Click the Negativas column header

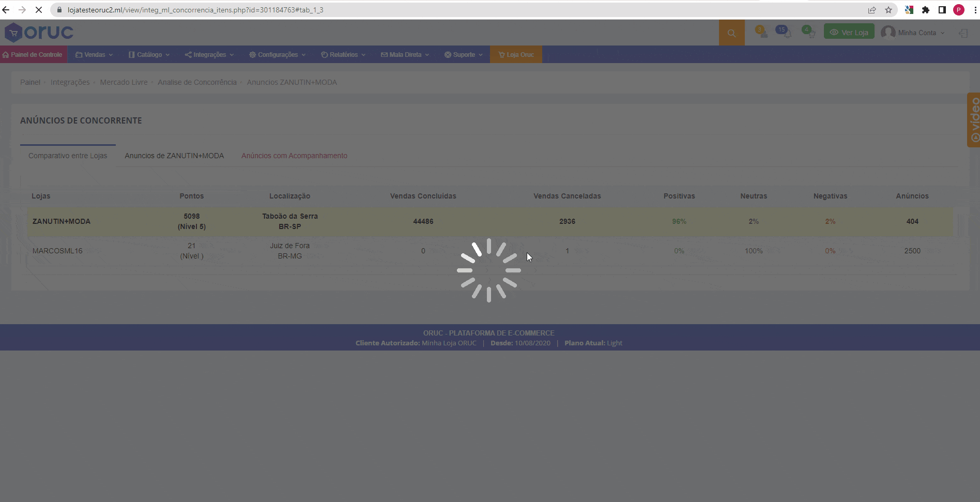[830, 196]
